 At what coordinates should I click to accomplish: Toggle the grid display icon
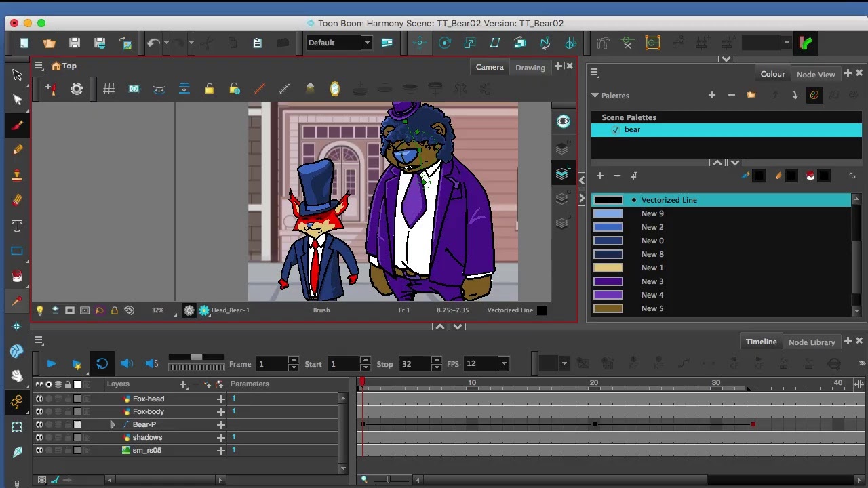(x=108, y=89)
